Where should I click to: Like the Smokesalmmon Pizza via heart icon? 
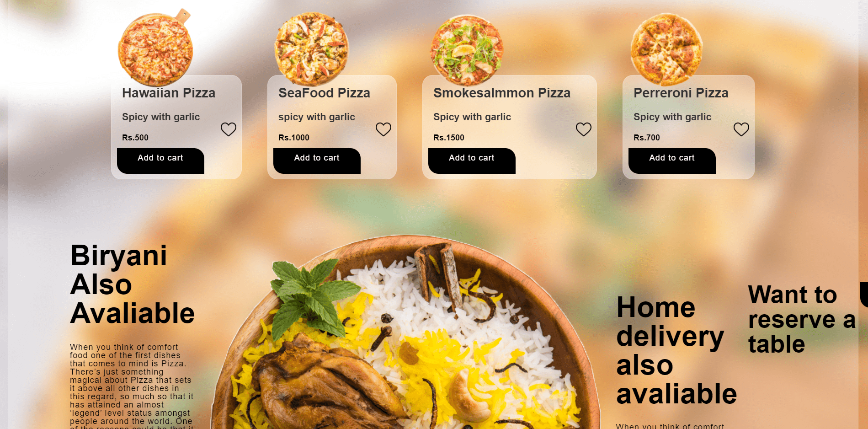pyautogui.click(x=584, y=129)
